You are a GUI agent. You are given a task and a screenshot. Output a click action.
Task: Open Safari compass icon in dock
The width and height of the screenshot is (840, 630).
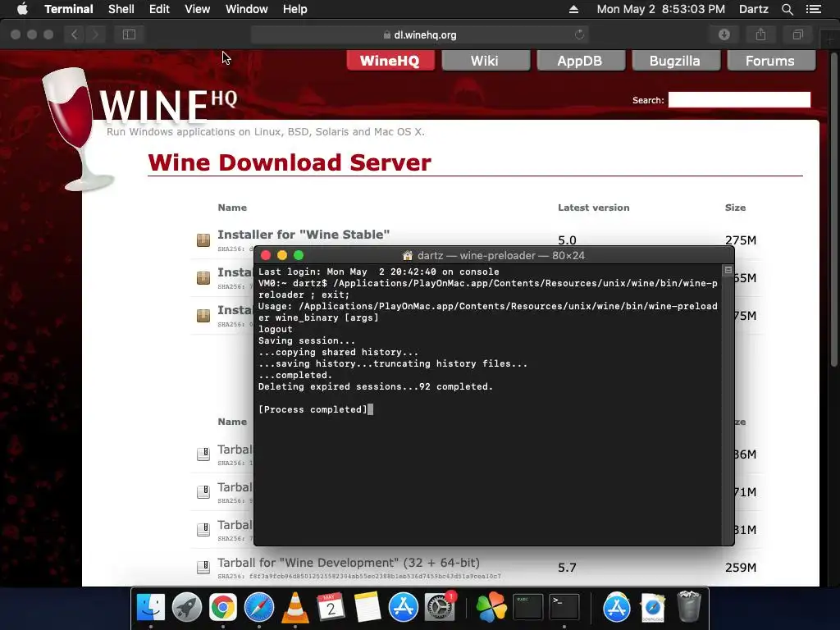point(259,608)
